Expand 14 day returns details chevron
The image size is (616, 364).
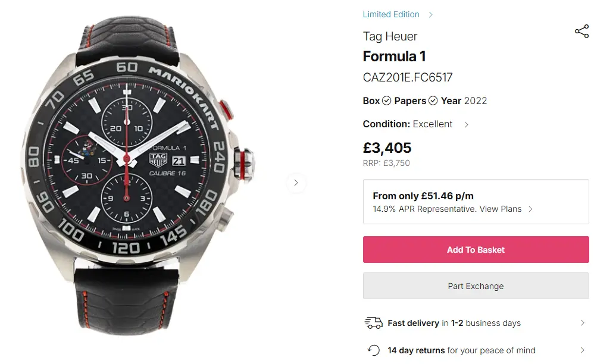pyautogui.click(x=582, y=350)
